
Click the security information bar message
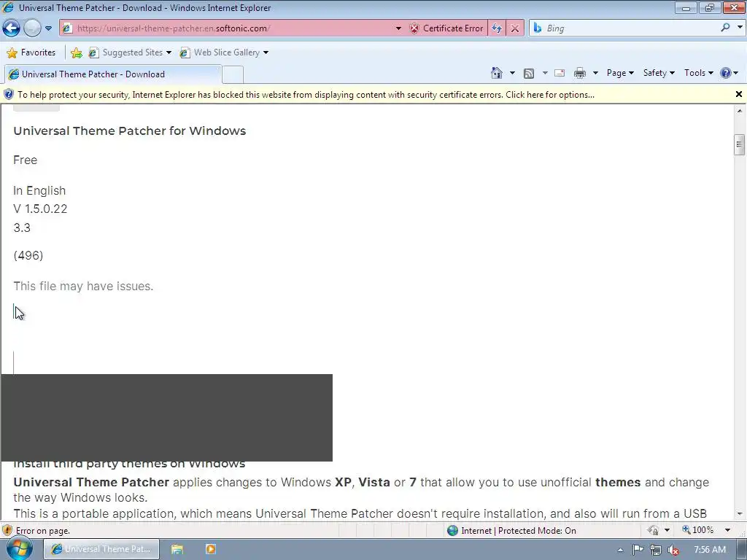(306, 95)
